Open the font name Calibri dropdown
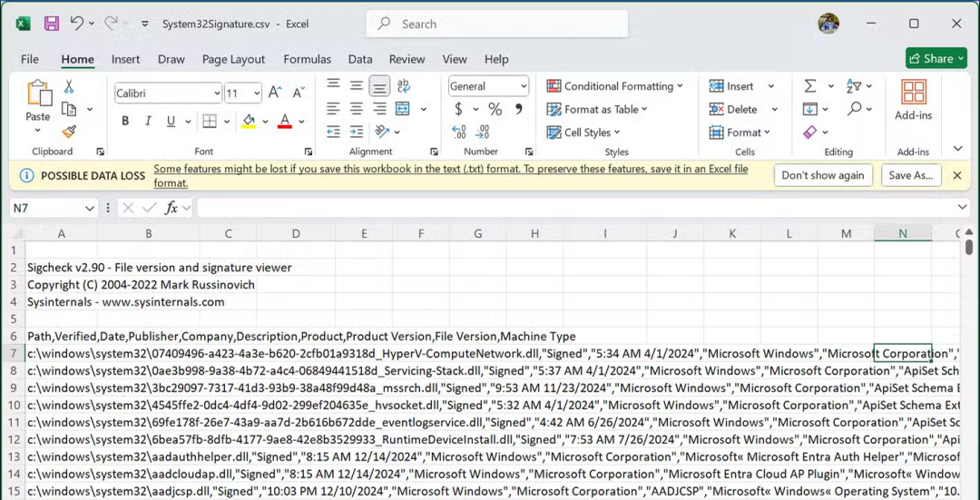This screenshot has width=980, height=500. tap(217, 93)
